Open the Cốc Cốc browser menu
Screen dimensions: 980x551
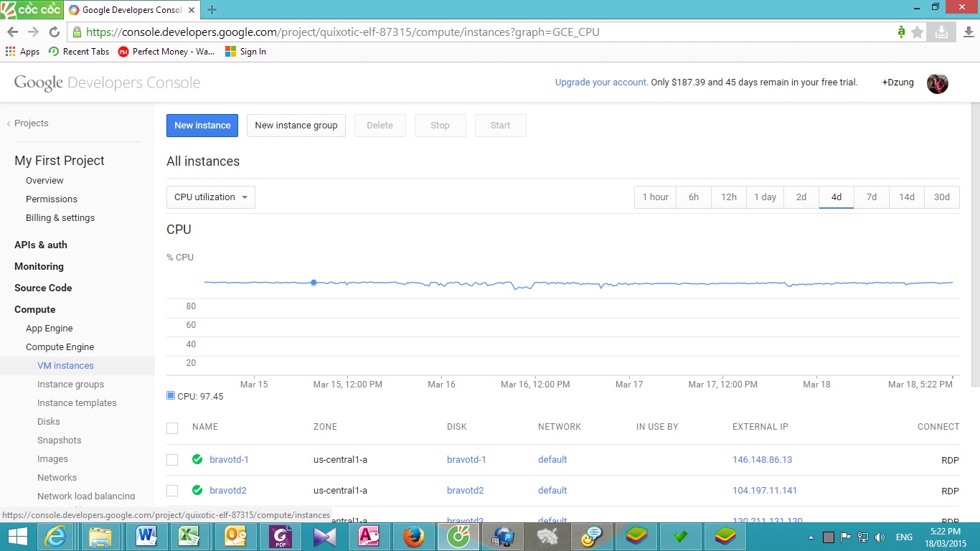click(x=31, y=9)
